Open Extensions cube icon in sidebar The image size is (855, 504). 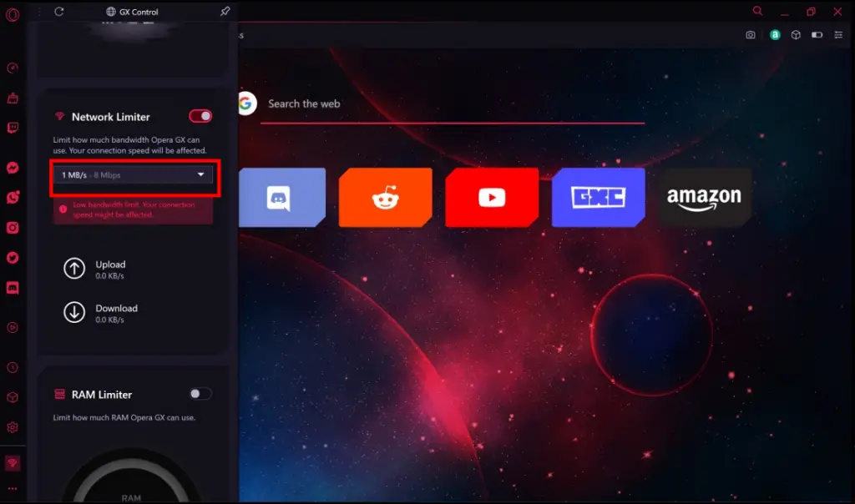[13, 398]
